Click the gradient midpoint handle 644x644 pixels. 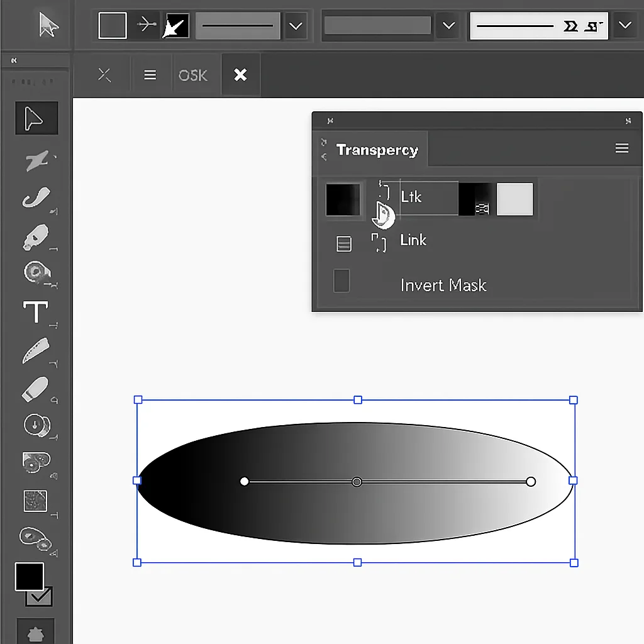tap(357, 481)
